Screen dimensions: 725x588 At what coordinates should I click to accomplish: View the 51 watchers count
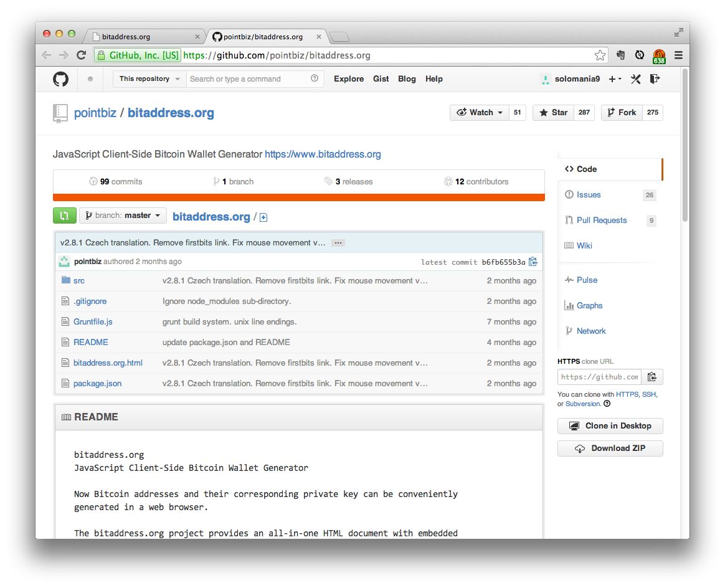point(518,112)
